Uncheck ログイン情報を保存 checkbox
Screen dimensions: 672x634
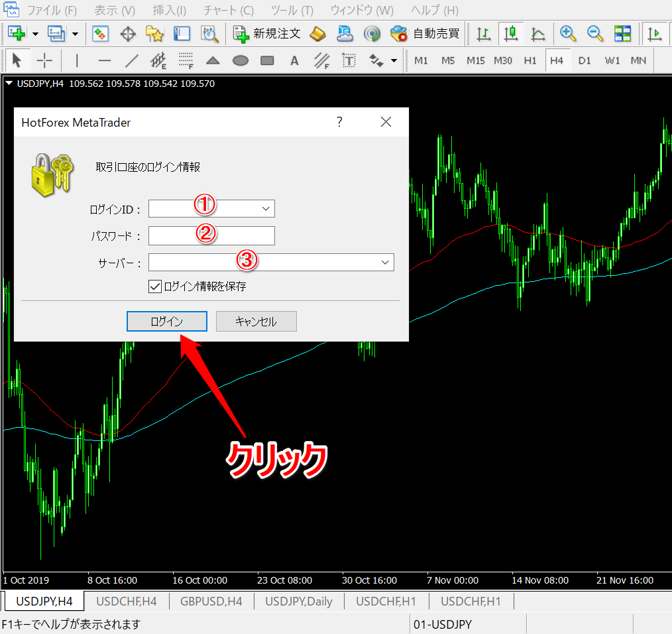(154, 286)
